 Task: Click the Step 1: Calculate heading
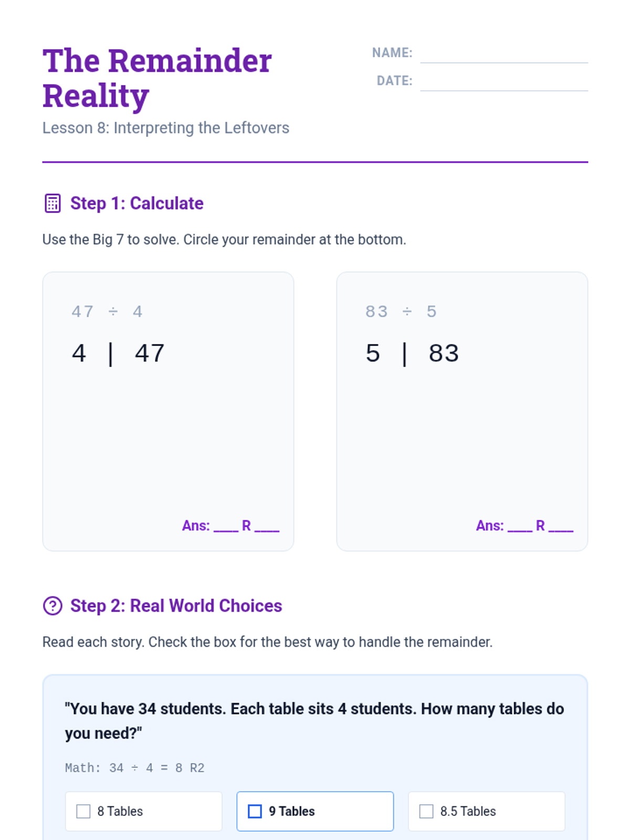(x=136, y=203)
